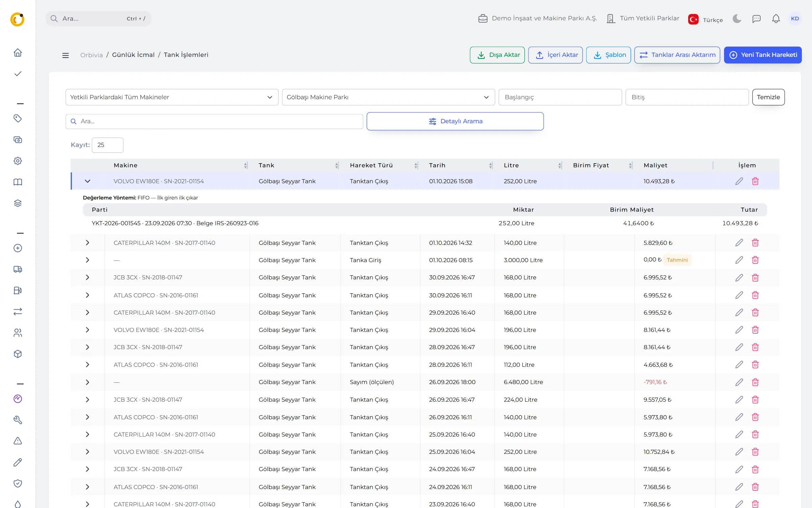Open Detaylı Arama filters
The width and height of the screenshot is (812, 508).
click(x=455, y=121)
